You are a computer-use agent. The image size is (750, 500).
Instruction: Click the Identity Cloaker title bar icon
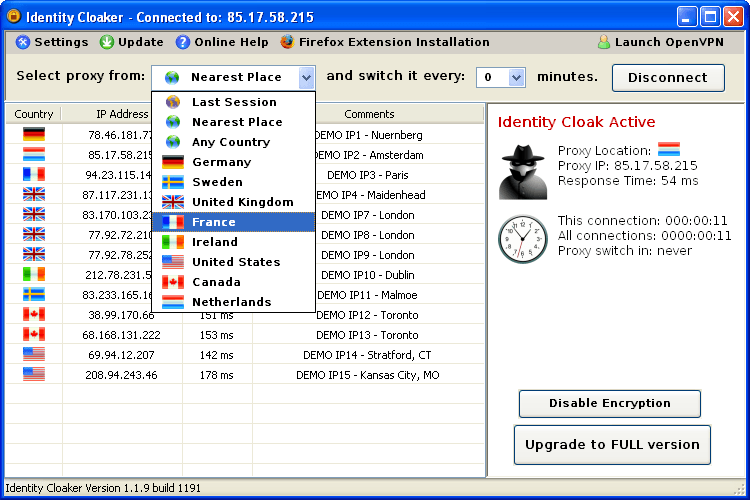pyautogui.click(x=13, y=16)
